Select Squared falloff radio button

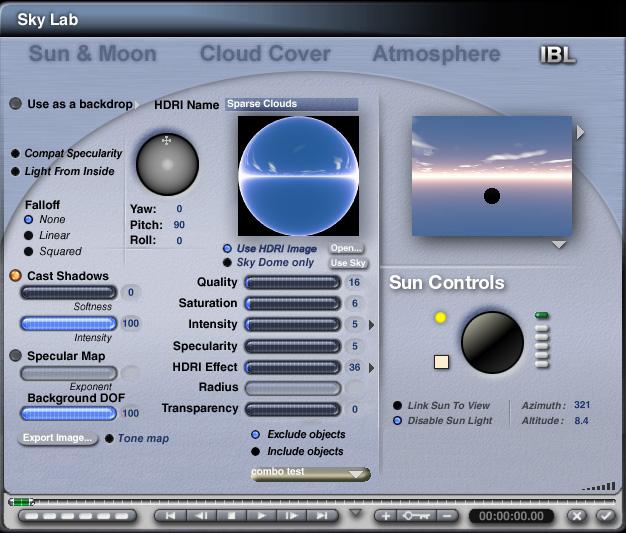click(x=28, y=251)
